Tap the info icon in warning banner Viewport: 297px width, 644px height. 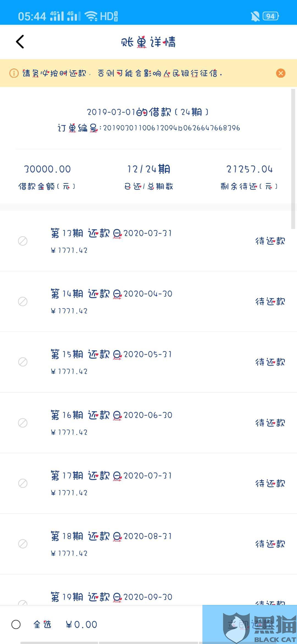(x=14, y=73)
